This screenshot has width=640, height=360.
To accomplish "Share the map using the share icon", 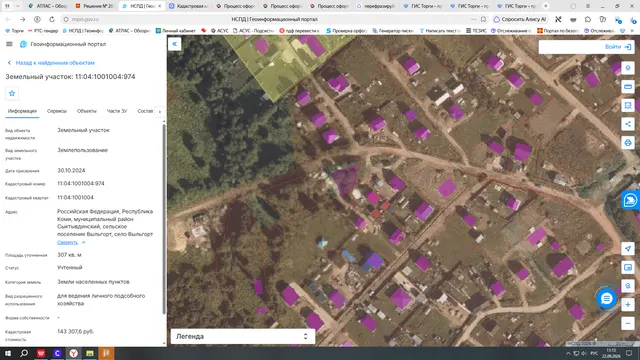I will 628,124.
